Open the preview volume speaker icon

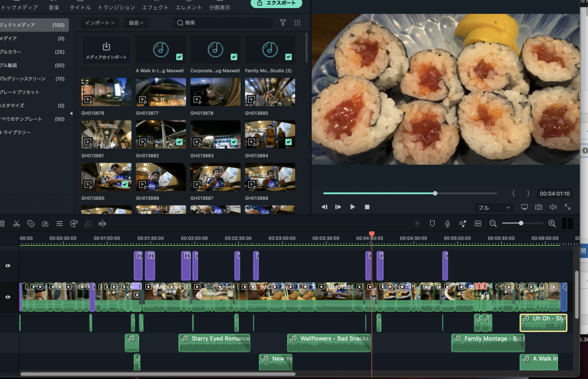[553, 207]
